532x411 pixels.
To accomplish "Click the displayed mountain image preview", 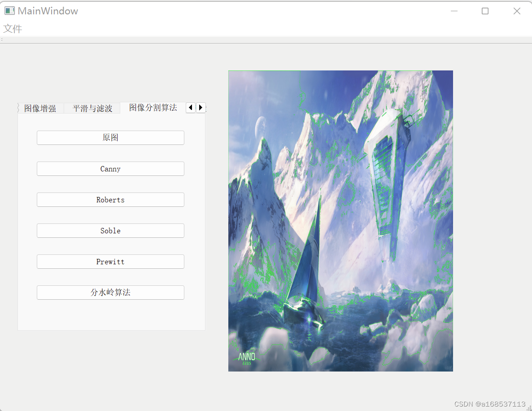I will [x=340, y=221].
